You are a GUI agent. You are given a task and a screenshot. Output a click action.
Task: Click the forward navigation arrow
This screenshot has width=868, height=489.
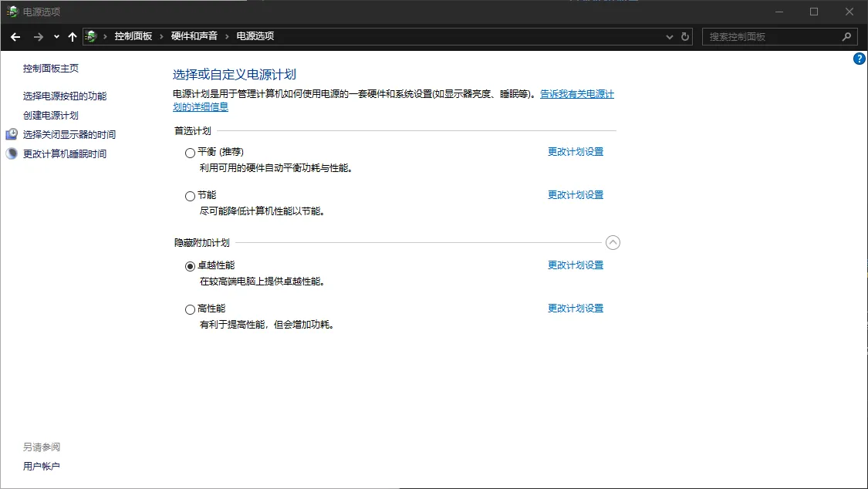tap(38, 36)
